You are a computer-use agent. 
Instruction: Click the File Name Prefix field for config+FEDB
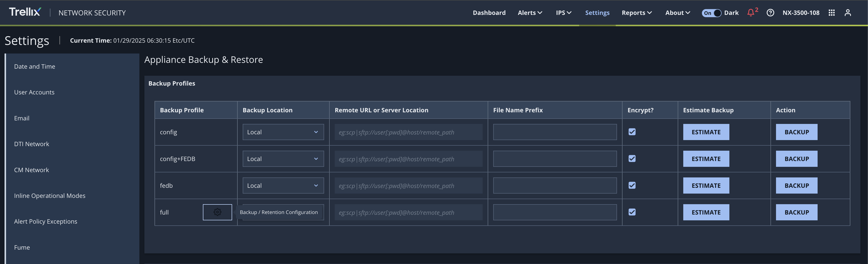click(555, 159)
